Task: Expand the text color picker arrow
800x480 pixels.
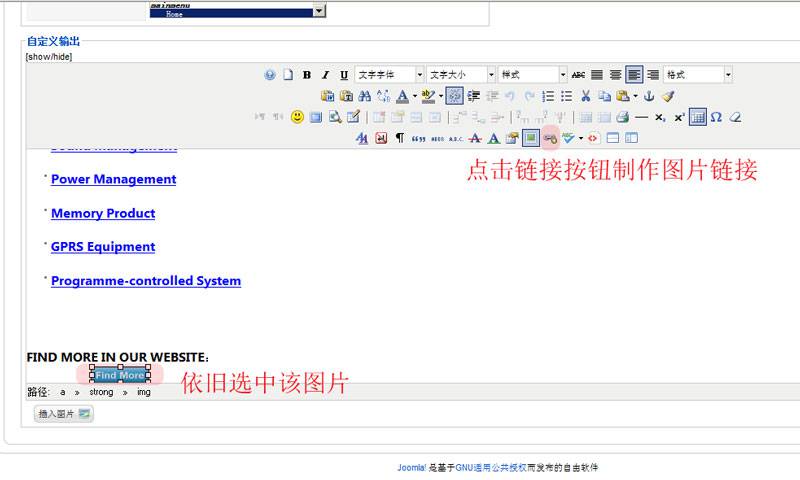Action: [415, 96]
